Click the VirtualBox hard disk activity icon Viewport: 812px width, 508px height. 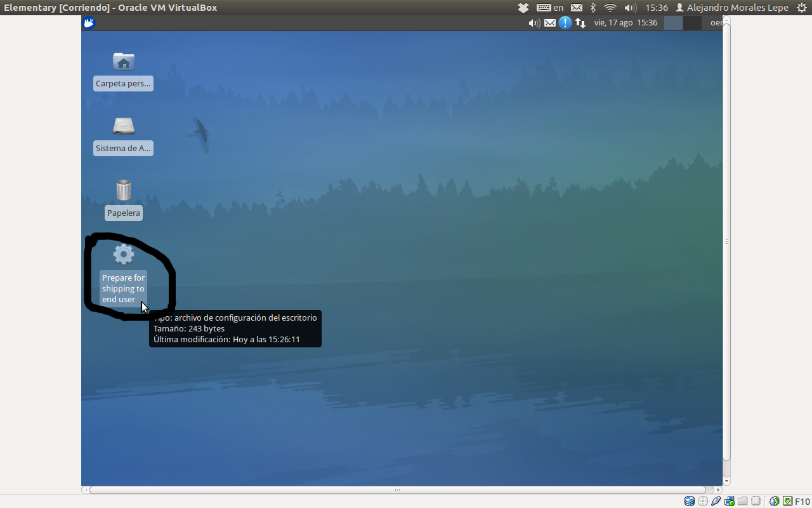click(689, 501)
